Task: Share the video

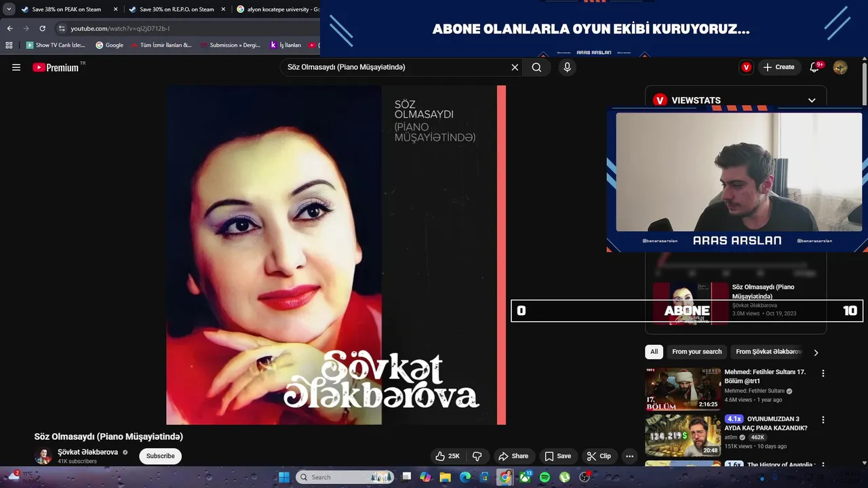Action: coord(513,456)
